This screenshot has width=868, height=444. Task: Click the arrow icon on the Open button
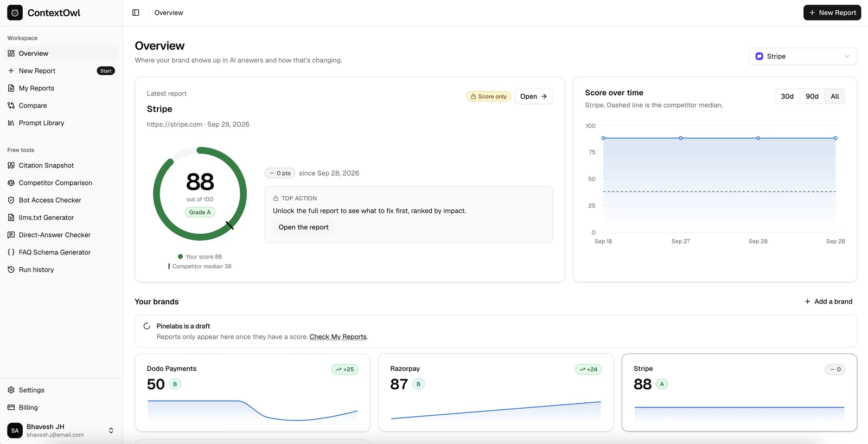pyautogui.click(x=544, y=96)
